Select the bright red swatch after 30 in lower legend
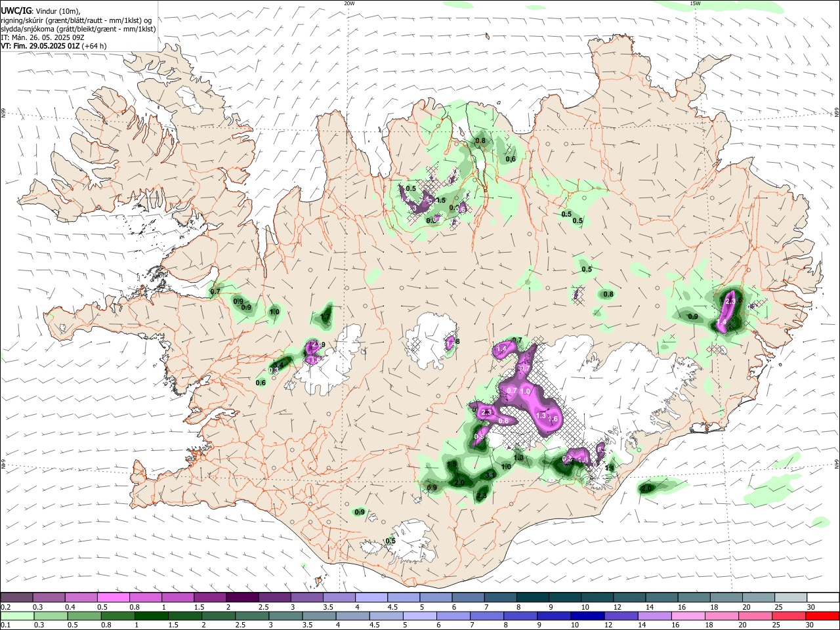840x630 pixels. 822,616
